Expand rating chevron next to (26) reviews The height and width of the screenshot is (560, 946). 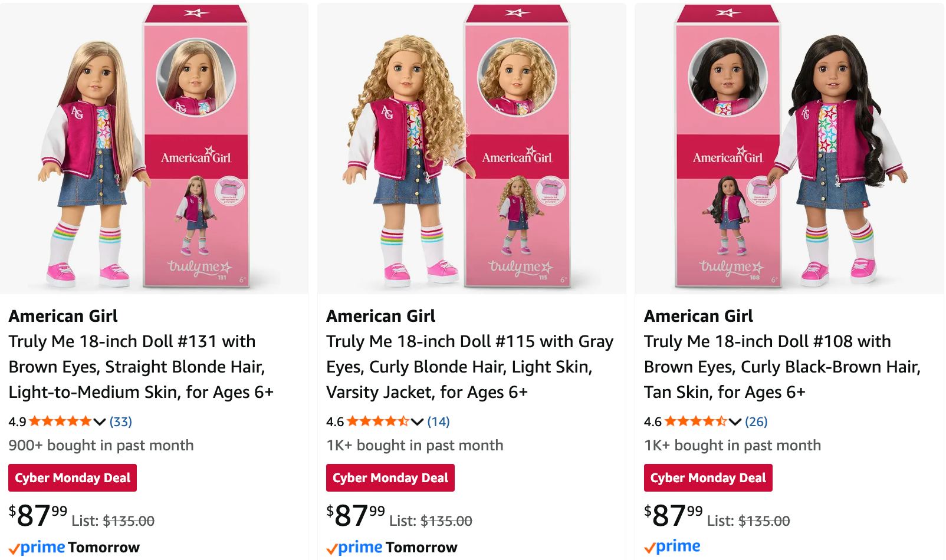735,421
